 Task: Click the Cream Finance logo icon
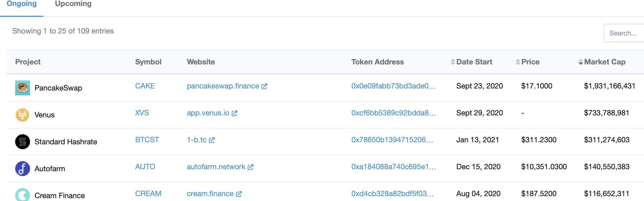(x=22, y=195)
